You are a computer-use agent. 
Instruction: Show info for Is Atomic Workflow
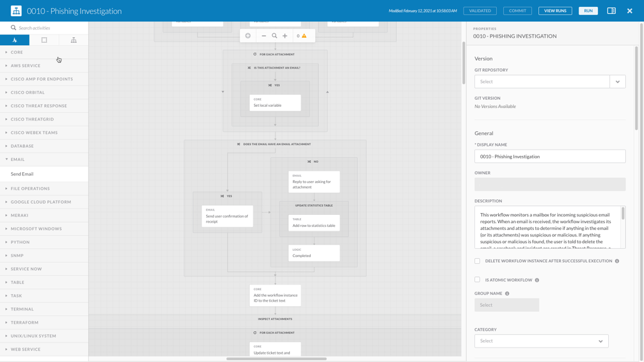pyautogui.click(x=536, y=280)
